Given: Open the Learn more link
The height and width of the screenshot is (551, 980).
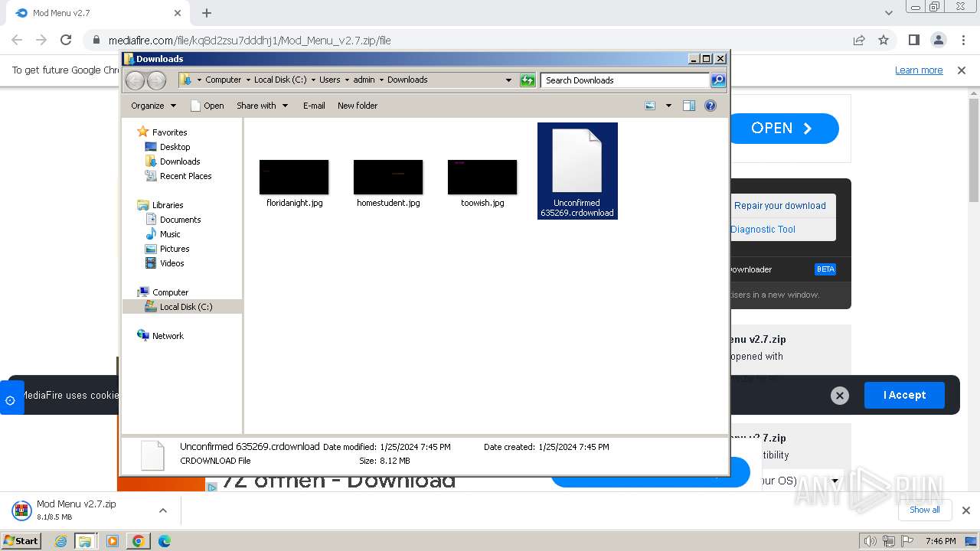Looking at the screenshot, I should (919, 70).
